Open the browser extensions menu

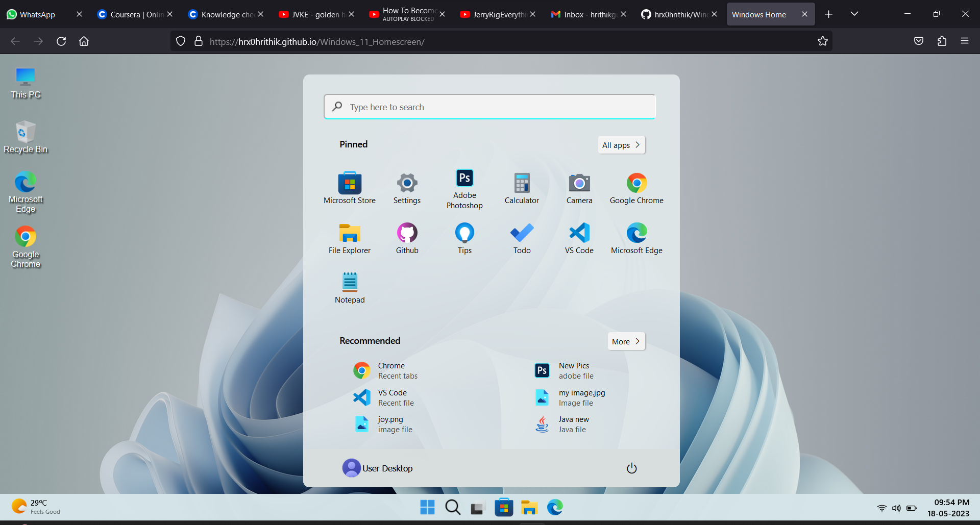point(942,41)
